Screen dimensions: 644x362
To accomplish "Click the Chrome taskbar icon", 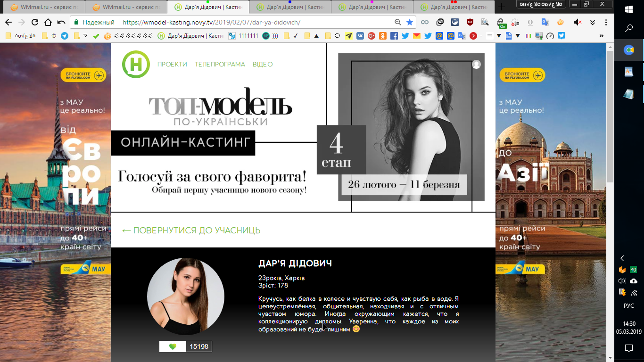I will coord(629,50).
